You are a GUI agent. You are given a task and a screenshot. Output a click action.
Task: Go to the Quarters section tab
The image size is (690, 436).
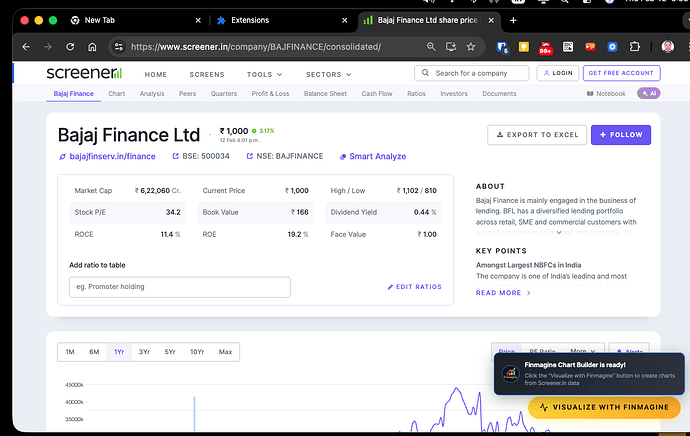coord(224,94)
